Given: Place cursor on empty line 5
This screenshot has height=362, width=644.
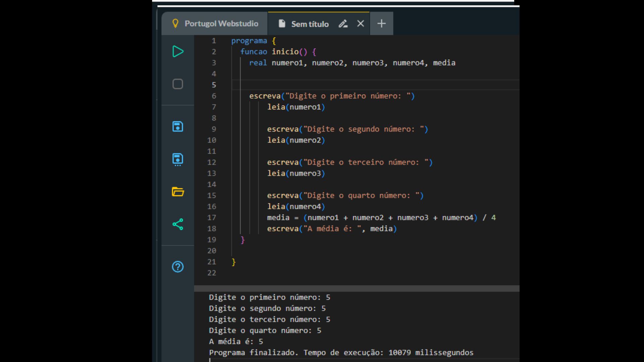Looking at the screenshot, I should click(x=335, y=85).
